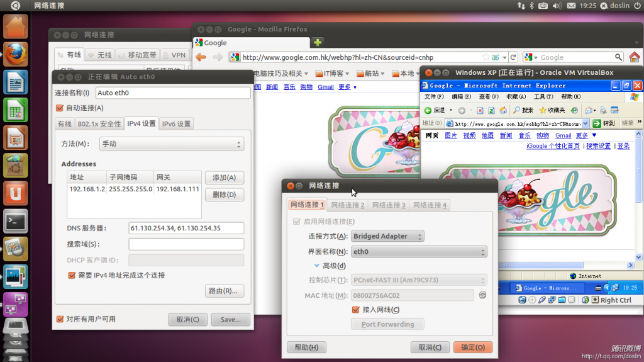
Task: Open LibreOffice Calc in the launcher
Action: (x=16, y=110)
